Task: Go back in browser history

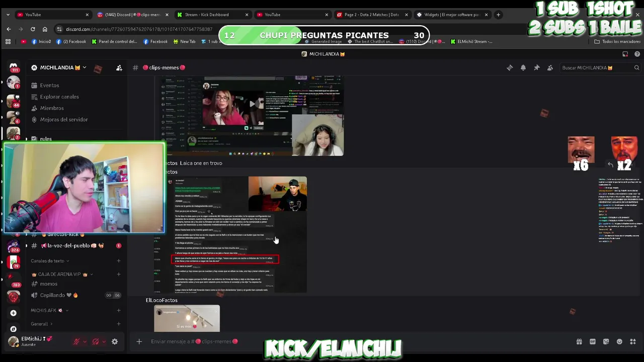Action: pyautogui.click(x=9, y=29)
